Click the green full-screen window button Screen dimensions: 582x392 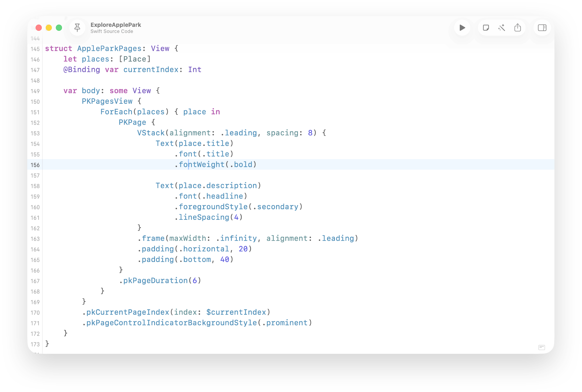tap(59, 28)
